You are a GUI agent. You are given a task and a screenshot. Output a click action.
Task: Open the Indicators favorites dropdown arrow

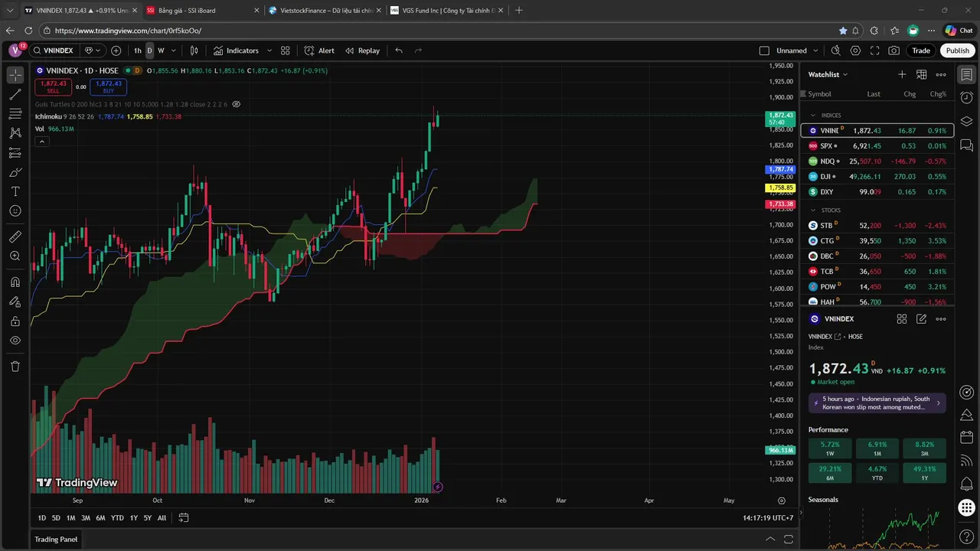269,51
